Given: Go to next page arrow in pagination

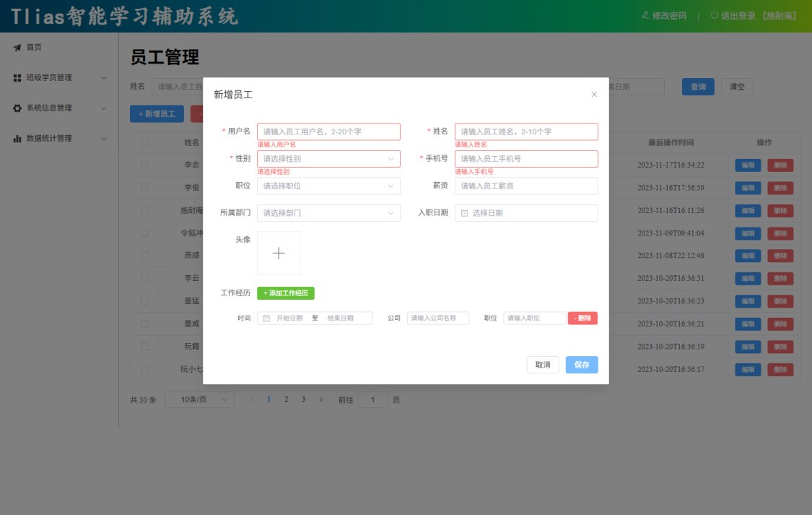Looking at the screenshot, I should point(321,399).
